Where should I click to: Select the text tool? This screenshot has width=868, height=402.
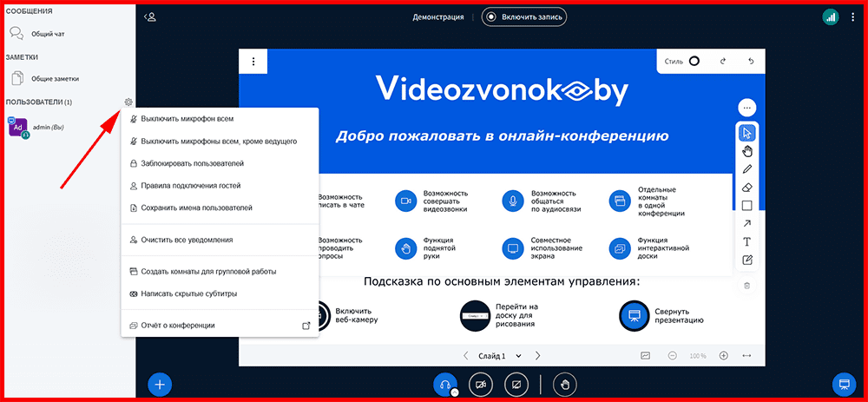(x=746, y=241)
